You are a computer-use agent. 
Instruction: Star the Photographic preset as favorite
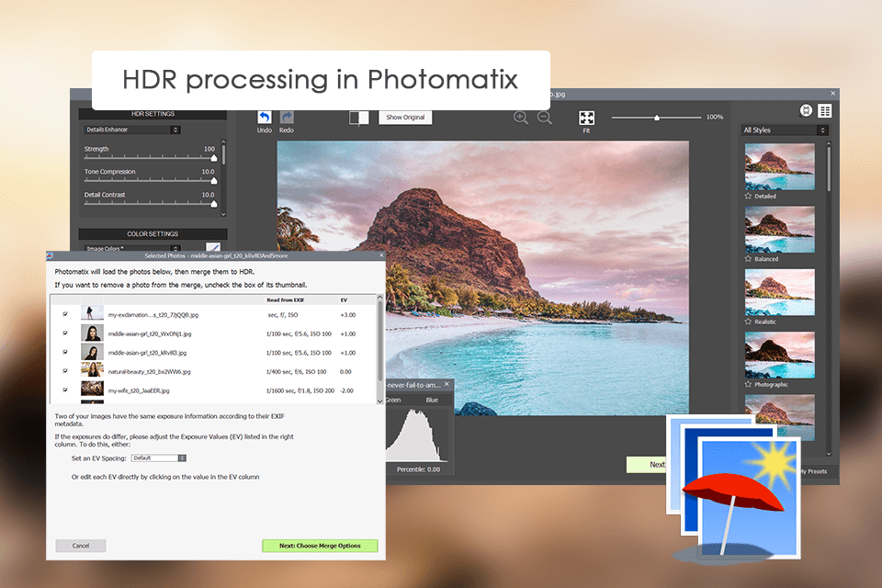pos(748,384)
